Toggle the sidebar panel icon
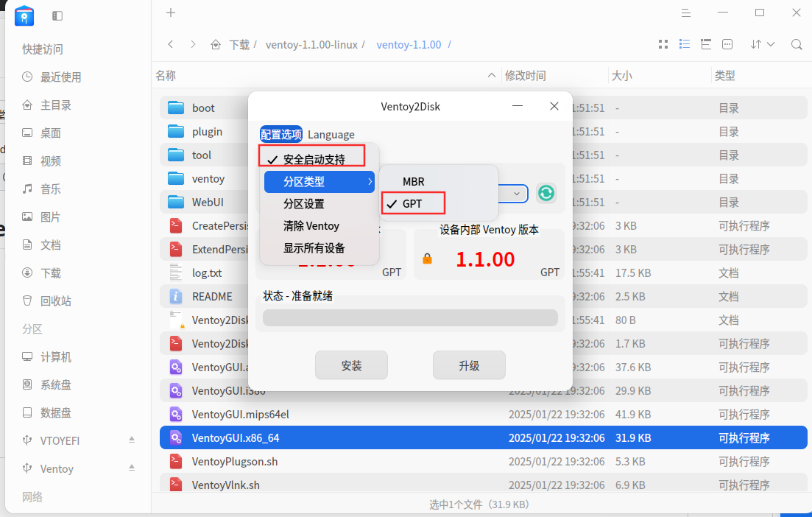 [x=57, y=16]
